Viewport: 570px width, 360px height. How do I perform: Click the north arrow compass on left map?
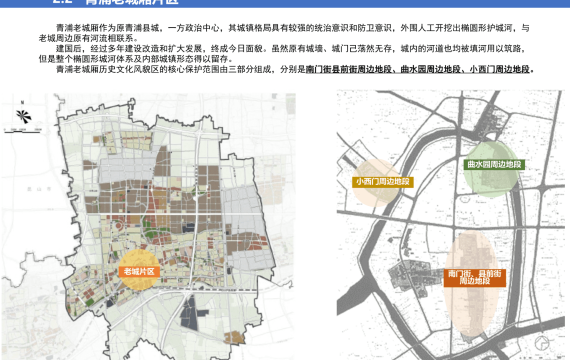point(24,116)
